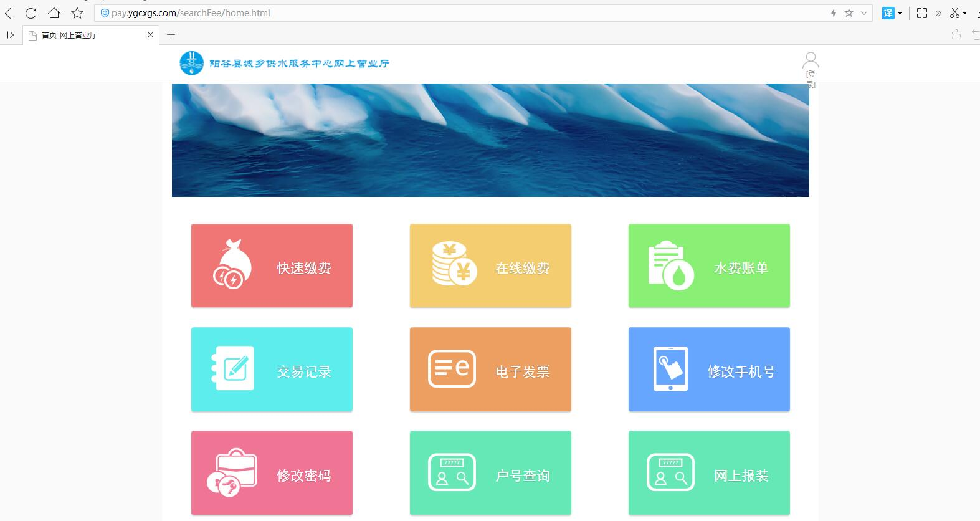This screenshot has width=980, height=521.
Task: Click the water service center logo
Action: click(191, 63)
